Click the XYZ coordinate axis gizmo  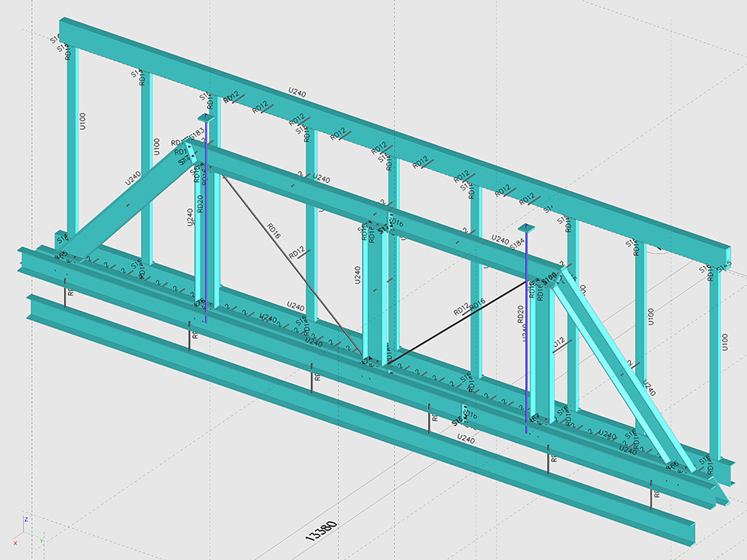tap(26, 530)
